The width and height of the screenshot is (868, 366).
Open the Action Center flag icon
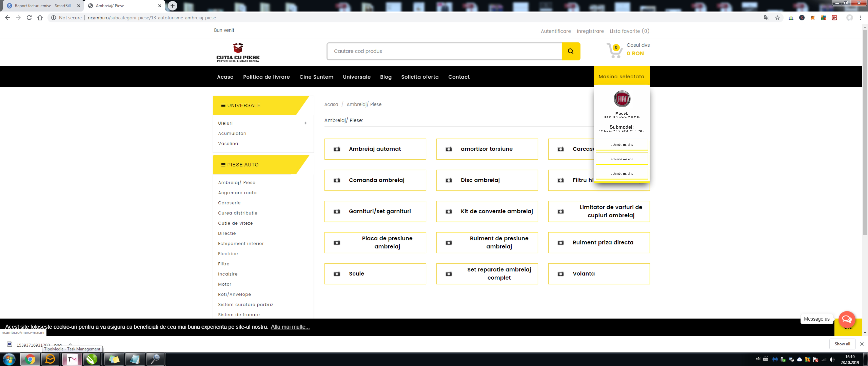point(816,359)
